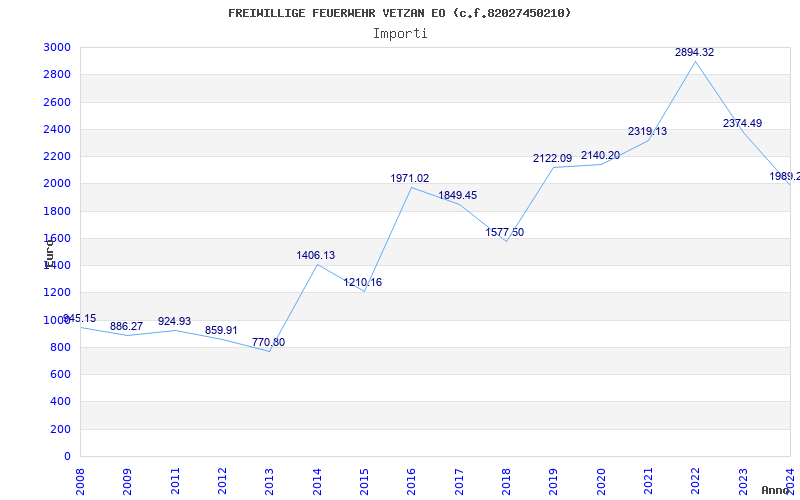Viewport: 800px width, 500px height.
Task: Click x-axis year label 2023
Action: [743, 481]
